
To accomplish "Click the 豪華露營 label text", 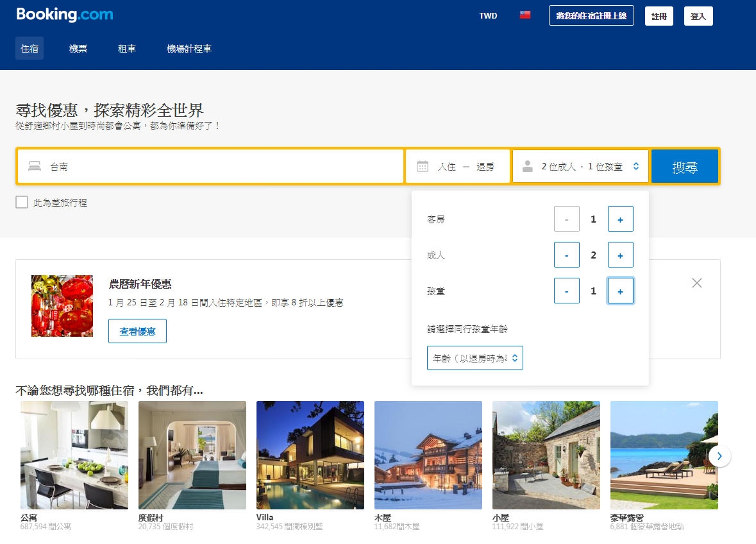I will pos(626,518).
